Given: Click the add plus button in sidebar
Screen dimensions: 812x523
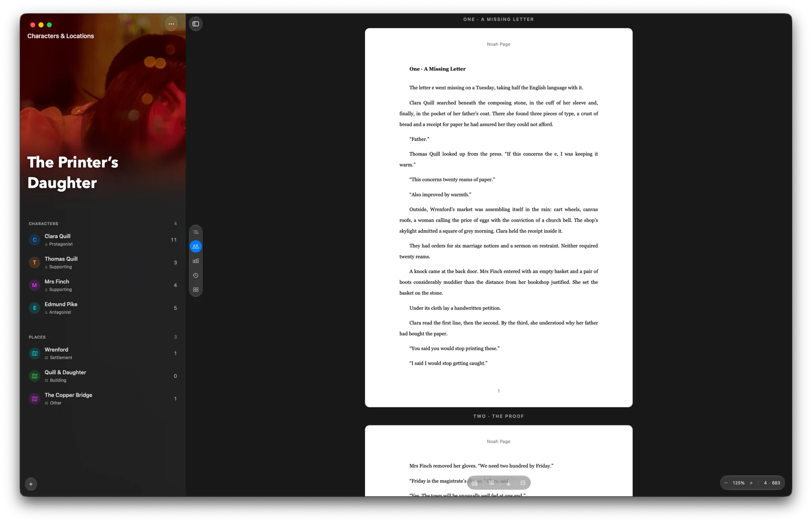Looking at the screenshot, I should (31, 484).
